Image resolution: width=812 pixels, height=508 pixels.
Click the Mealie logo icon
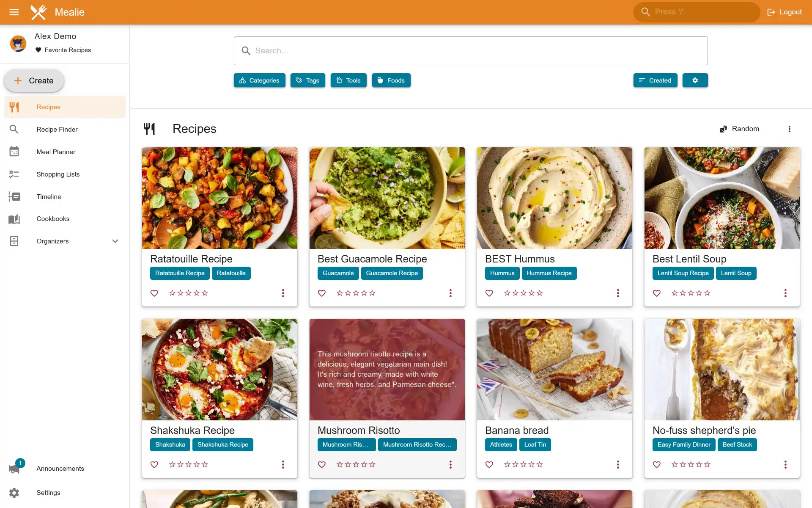tap(38, 12)
